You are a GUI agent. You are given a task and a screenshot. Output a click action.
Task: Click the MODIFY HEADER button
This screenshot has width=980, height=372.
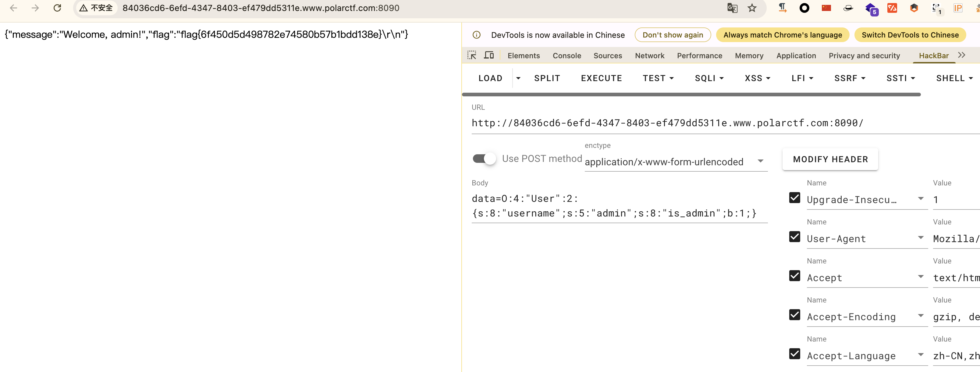(x=830, y=159)
